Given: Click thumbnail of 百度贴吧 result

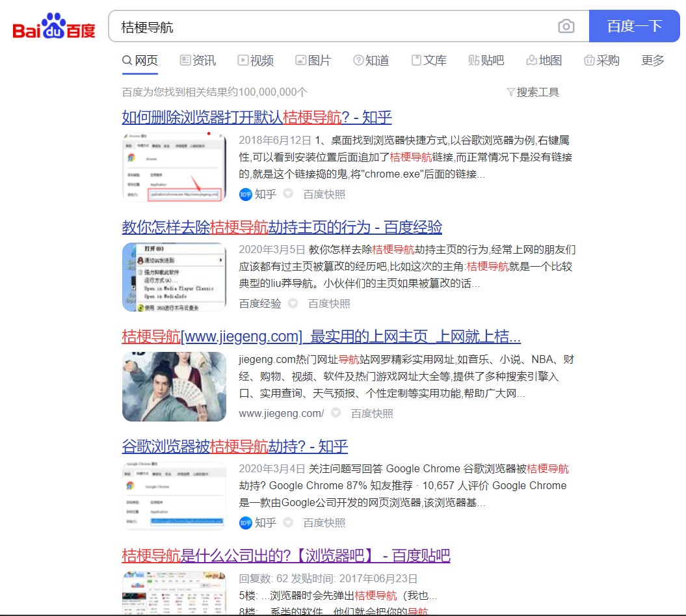Looking at the screenshot, I should coord(174,593).
